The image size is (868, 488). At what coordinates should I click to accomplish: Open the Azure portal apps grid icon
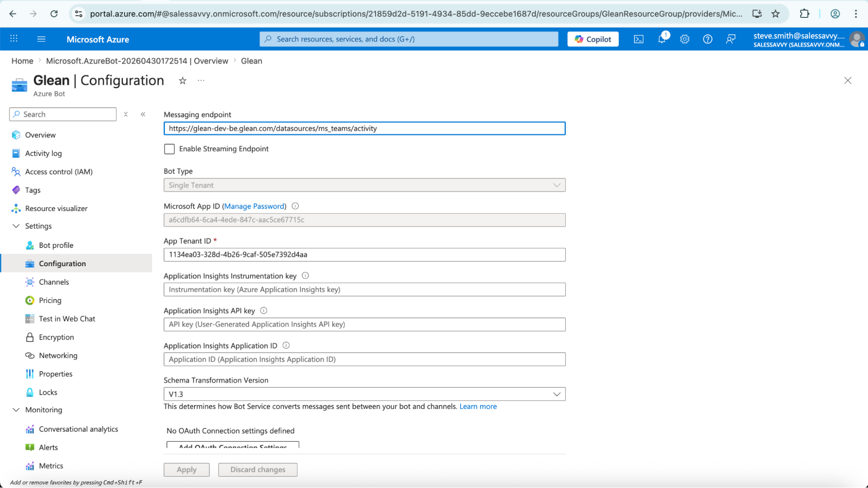click(x=14, y=39)
